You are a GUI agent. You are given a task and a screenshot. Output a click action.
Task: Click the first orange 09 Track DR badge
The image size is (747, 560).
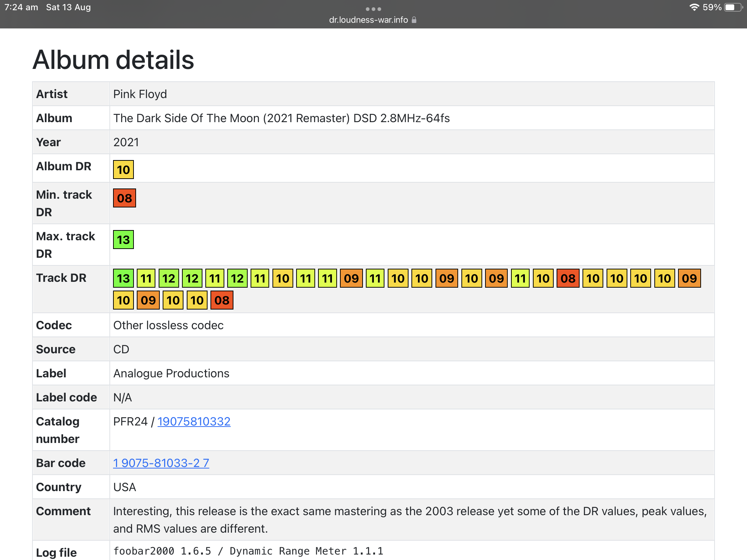click(x=351, y=279)
